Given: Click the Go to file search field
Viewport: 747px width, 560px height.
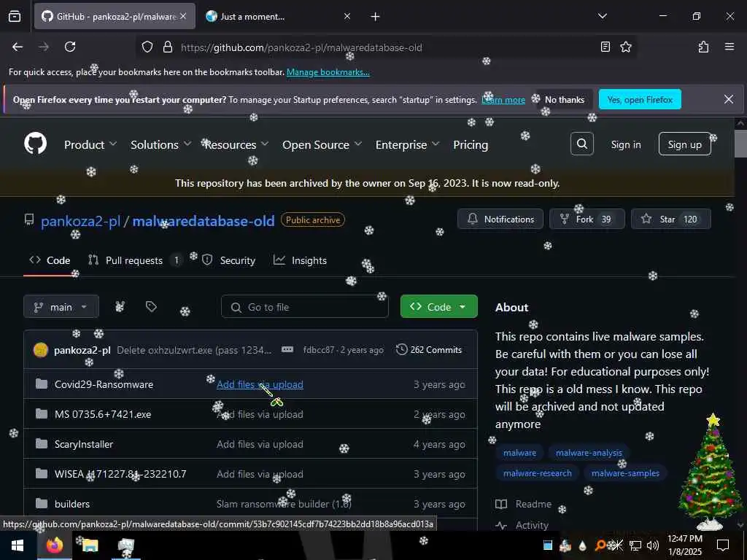Looking at the screenshot, I should pyautogui.click(x=305, y=307).
